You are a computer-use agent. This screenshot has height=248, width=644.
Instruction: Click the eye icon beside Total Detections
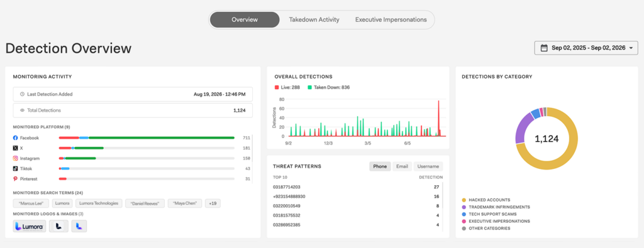tap(22, 111)
